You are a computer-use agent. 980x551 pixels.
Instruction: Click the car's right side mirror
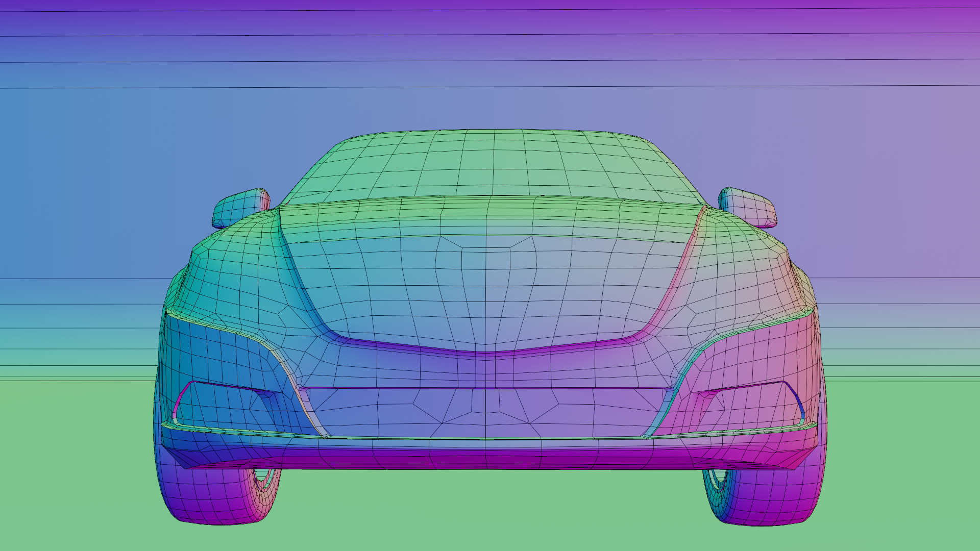click(x=748, y=207)
